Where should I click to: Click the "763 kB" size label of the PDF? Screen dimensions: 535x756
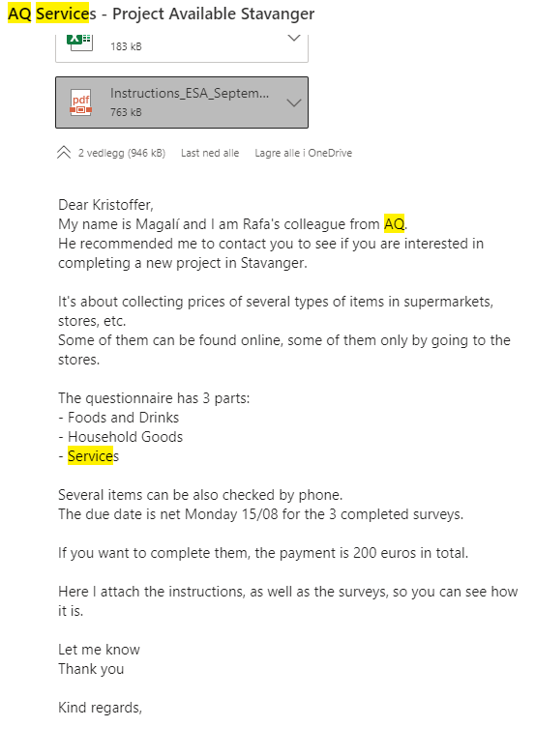click(126, 112)
